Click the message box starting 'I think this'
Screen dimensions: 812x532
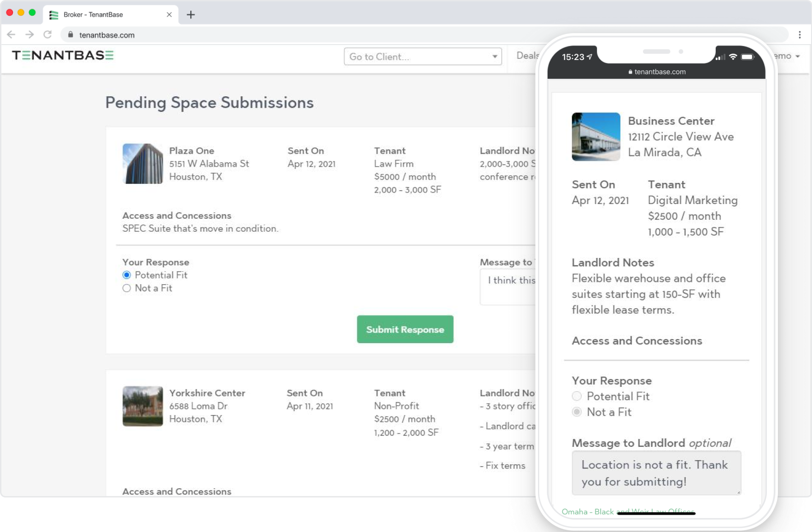508,287
